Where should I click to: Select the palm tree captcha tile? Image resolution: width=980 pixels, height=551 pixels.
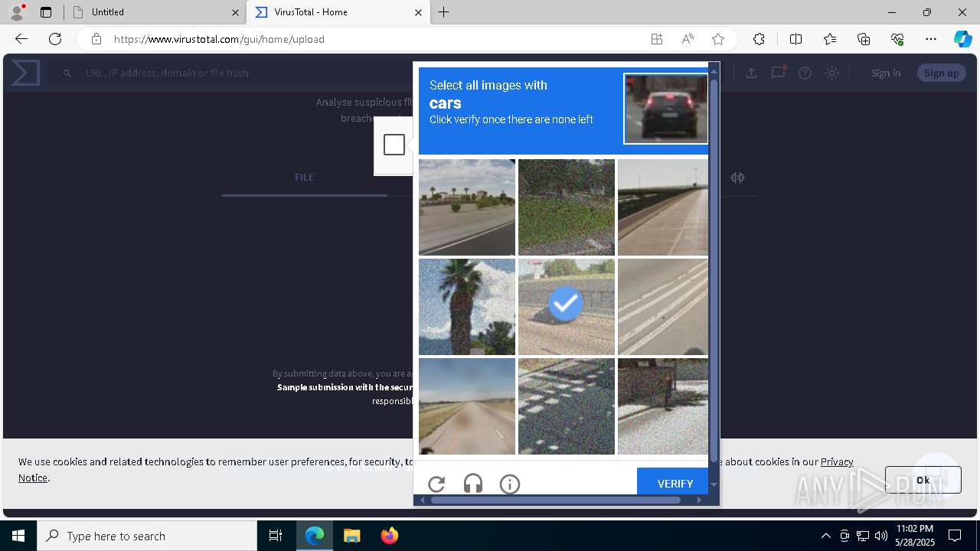pyautogui.click(x=467, y=307)
